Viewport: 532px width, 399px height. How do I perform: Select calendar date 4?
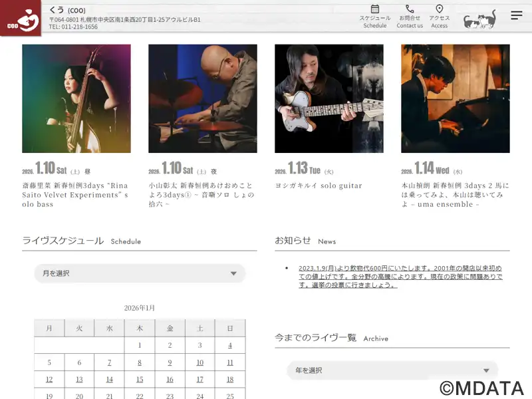pos(230,345)
